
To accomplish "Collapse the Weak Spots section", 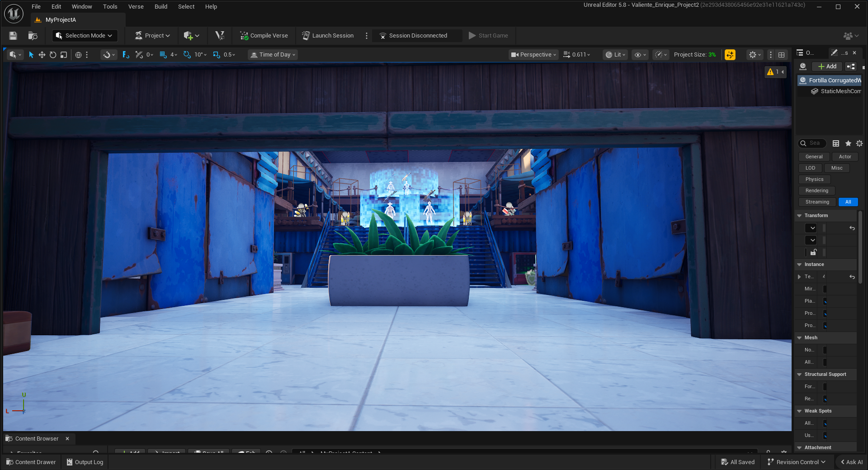I will pos(799,411).
